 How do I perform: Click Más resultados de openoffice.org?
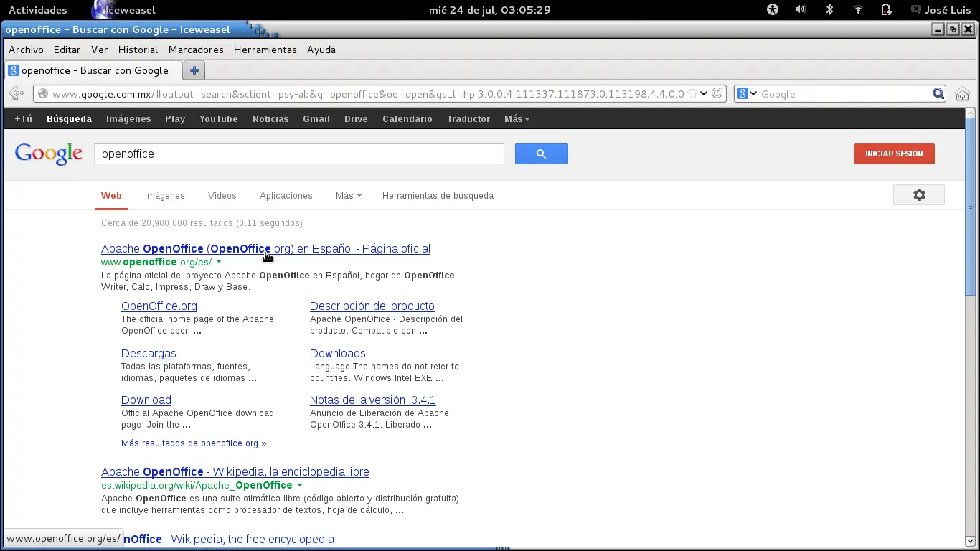point(194,443)
